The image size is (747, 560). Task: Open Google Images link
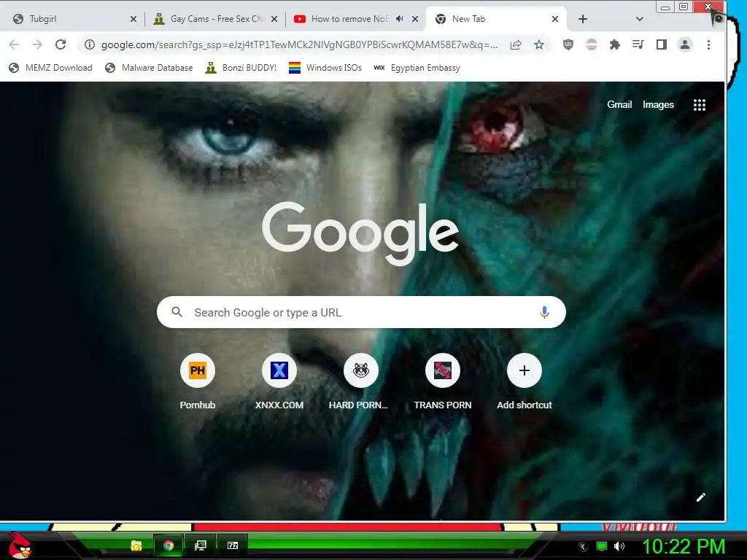pos(658,105)
